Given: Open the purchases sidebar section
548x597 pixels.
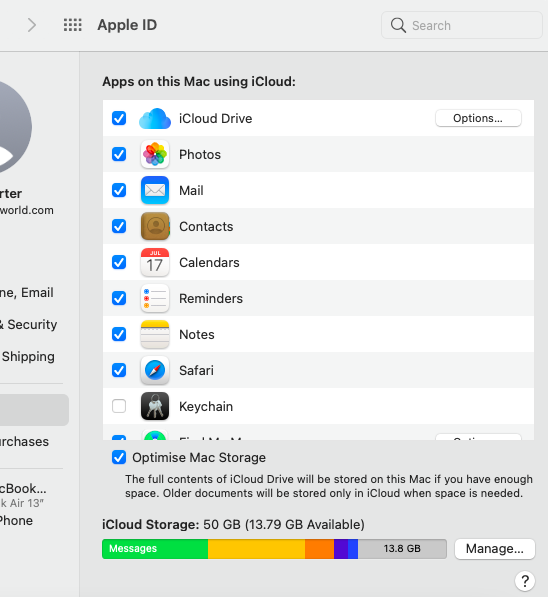Looking at the screenshot, I should (24, 442).
